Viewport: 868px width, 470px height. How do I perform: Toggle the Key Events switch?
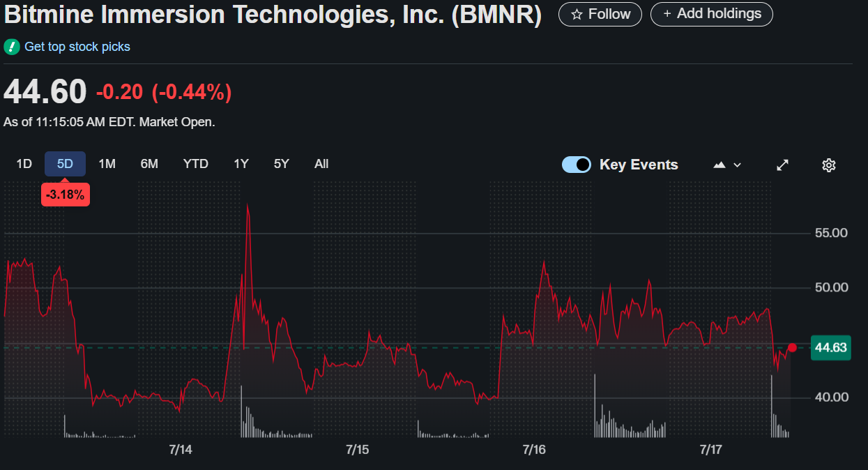577,165
